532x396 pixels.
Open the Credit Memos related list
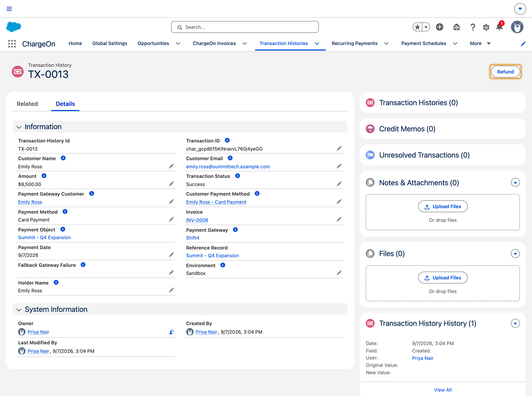407,129
